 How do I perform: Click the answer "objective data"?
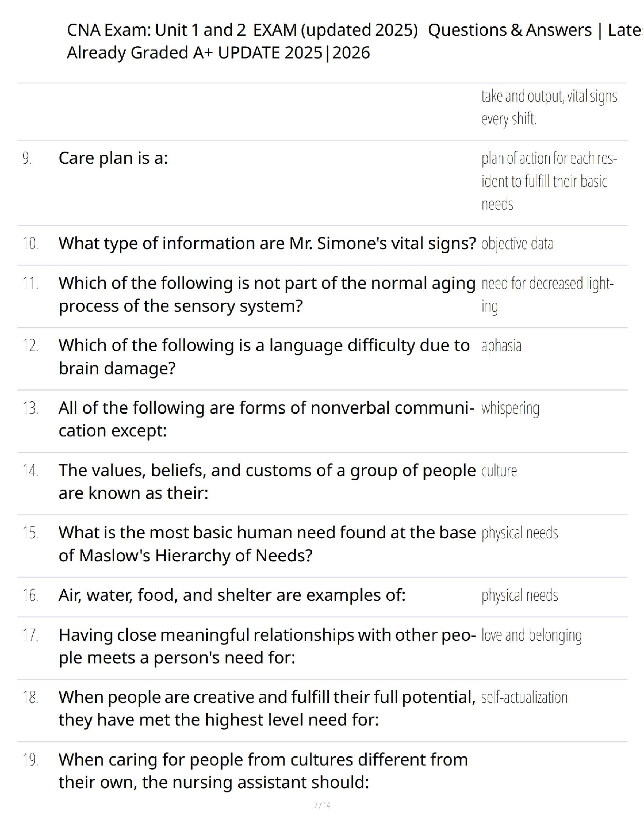pos(517,244)
